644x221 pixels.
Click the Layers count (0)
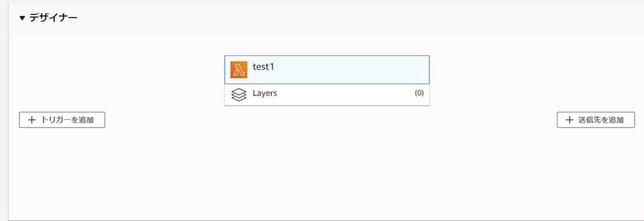pos(419,93)
